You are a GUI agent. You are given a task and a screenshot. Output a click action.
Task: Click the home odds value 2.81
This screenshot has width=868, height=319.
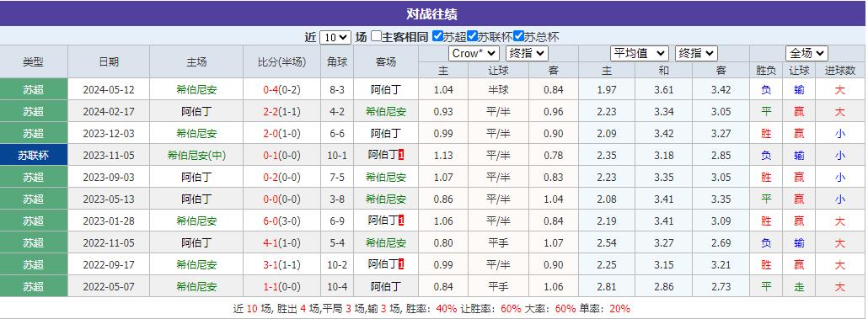point(607,287)
